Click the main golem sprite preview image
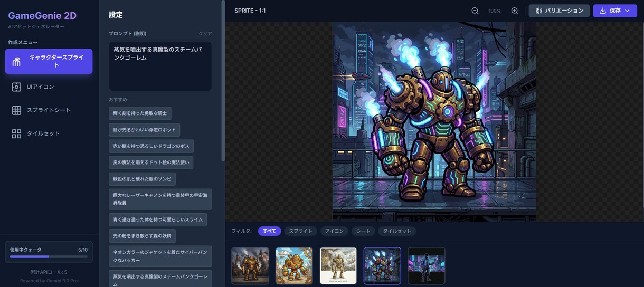The height and width of the screenshot is (287, 644). pyautogui.click(x=434, y=121)
